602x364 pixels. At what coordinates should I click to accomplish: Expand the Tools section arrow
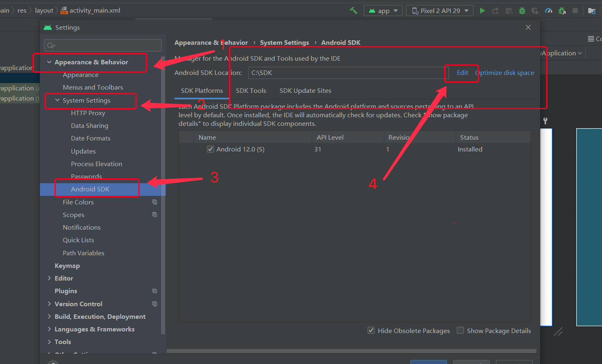[x=49, y=342]
